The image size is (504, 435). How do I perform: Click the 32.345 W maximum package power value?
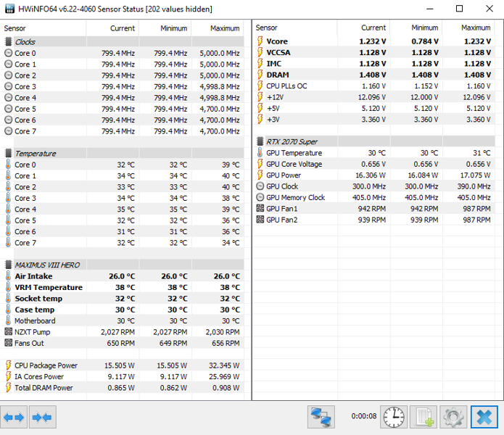224,365
